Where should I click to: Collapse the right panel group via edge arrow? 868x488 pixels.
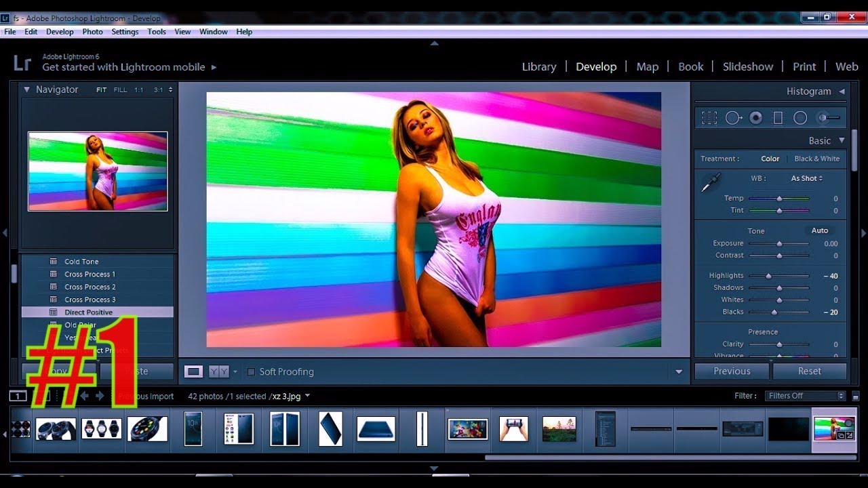[863, 232]
